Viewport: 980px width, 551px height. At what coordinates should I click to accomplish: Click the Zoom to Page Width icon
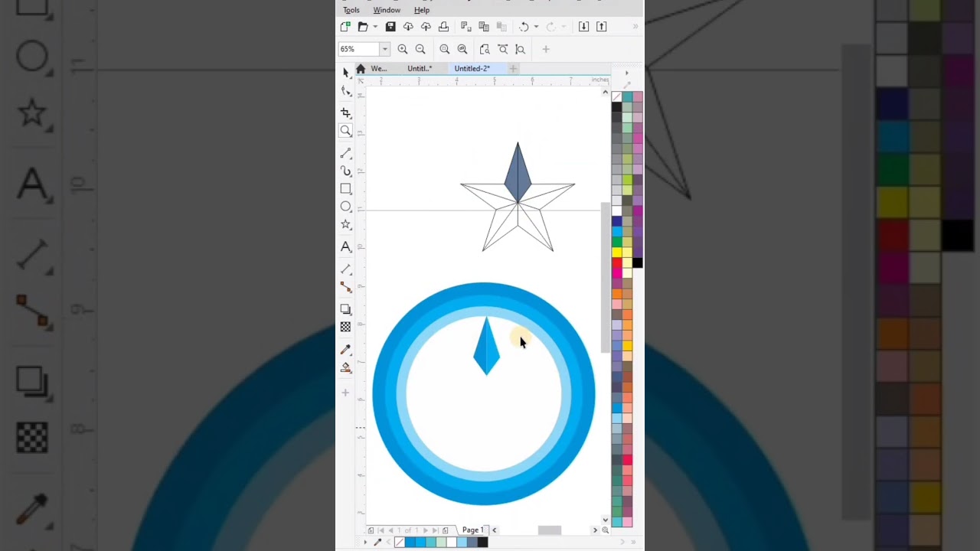click(502, 49)
